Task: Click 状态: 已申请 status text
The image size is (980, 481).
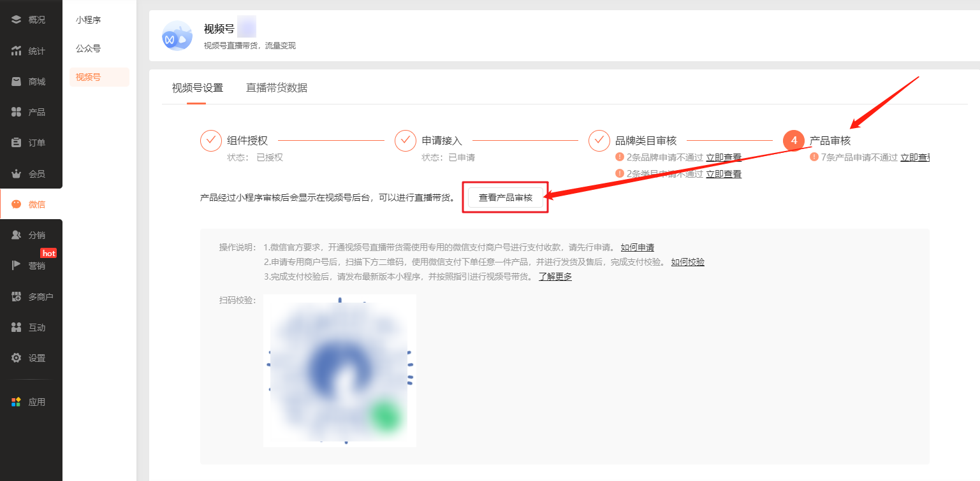Action: 448,157
